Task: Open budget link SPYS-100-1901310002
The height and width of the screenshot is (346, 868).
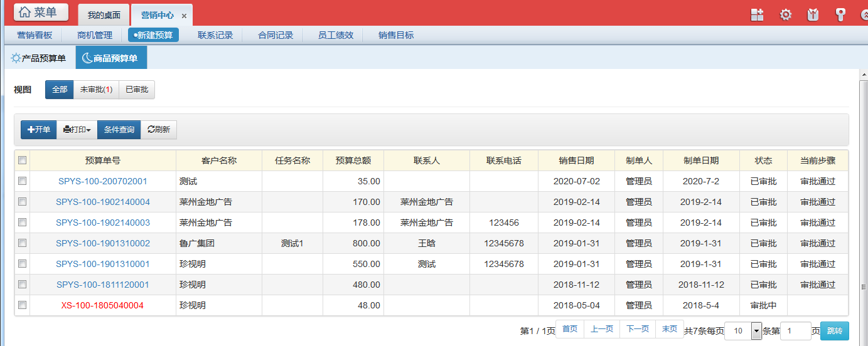Action: coord(103,243)
